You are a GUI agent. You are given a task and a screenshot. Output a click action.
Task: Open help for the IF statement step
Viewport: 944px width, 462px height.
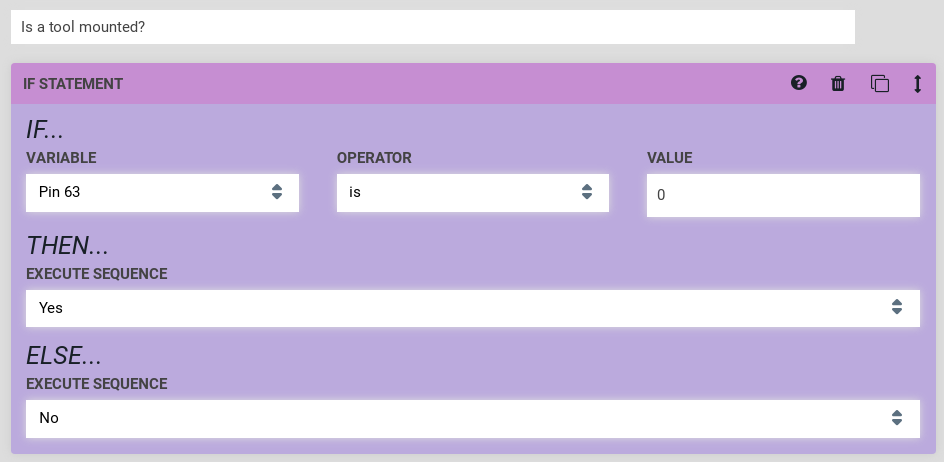(798, 83)
